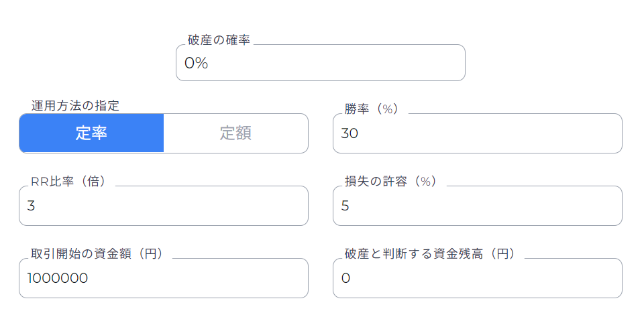The height and width of the screenshot is (315, 644).
Task: Click into the RR比率（倍） input box
Action: tap(163, 206)
